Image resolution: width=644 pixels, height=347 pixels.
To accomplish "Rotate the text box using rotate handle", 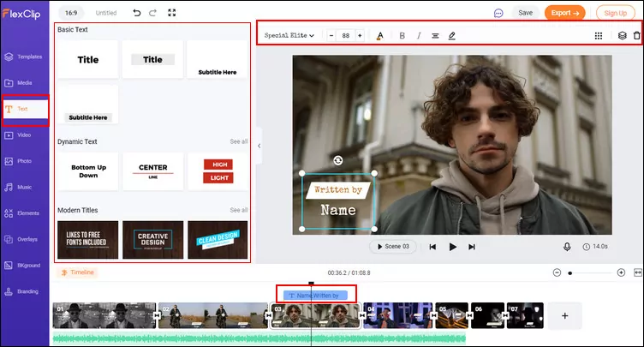I will 338,160.
